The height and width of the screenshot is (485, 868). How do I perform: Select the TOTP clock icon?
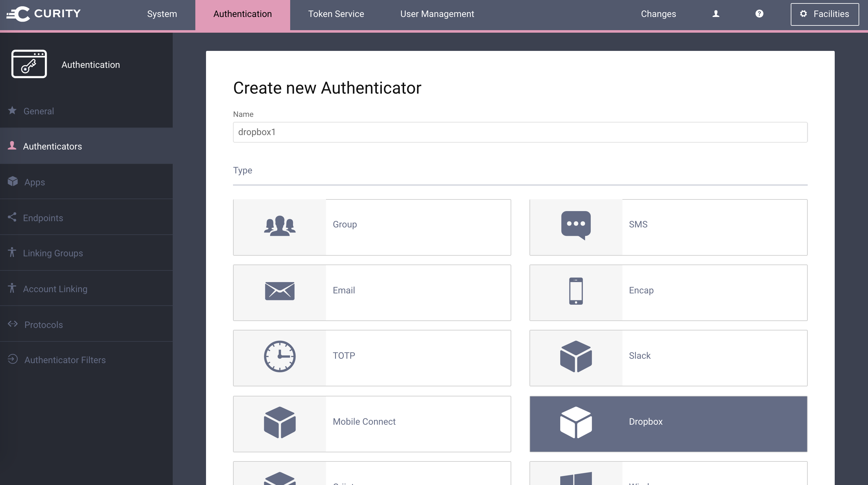coord(280,357)
